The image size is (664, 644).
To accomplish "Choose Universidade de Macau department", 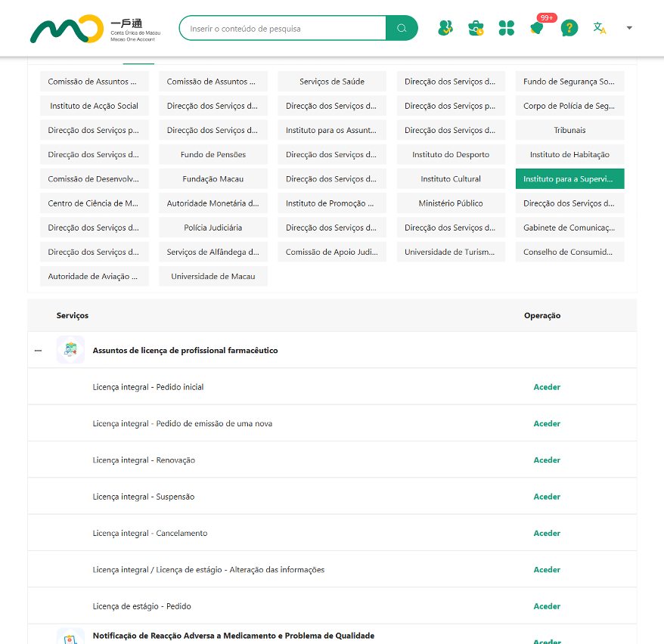I will [213, 277].
